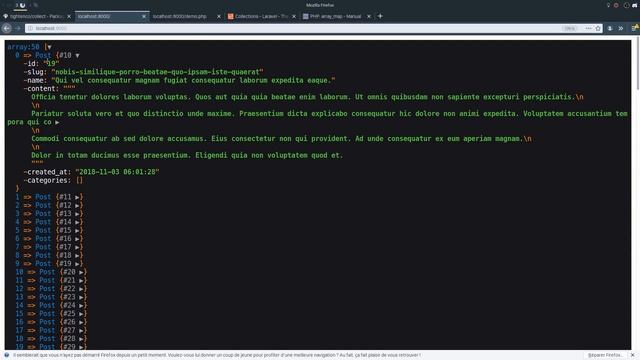The height and width of the screenshot is (360, 640).
Task: Open the page actions three-dots menu
Action: pos(588,28)
